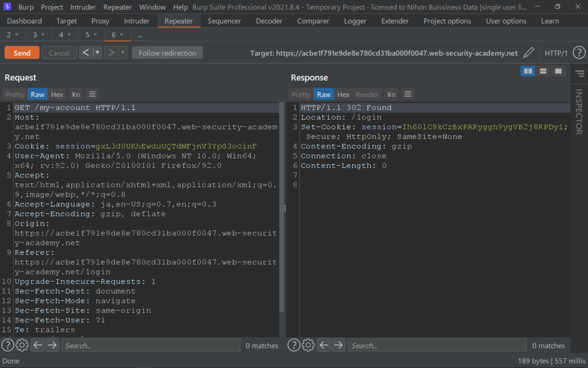Close Repeater tab 6
Screen dimensions: 588x368
click(122, 35)
